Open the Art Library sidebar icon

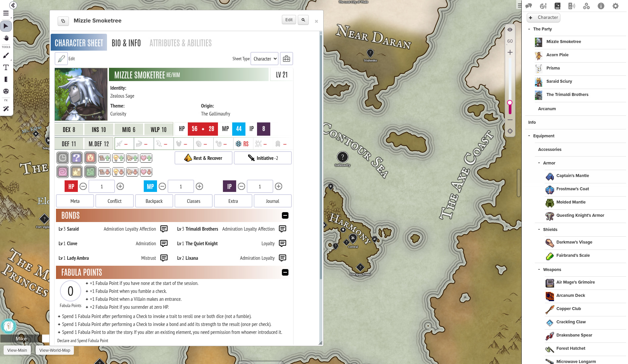click(x=543, y=6)
